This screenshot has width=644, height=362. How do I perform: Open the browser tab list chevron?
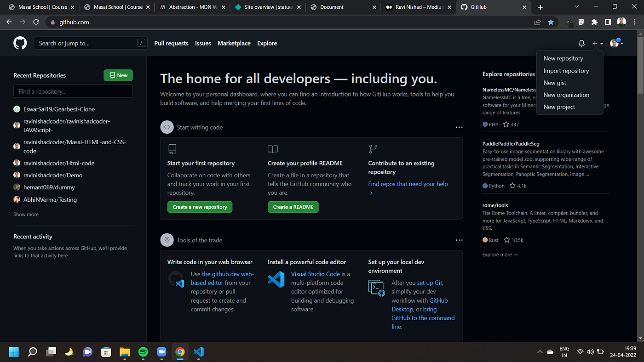click(x=576, y=7)
